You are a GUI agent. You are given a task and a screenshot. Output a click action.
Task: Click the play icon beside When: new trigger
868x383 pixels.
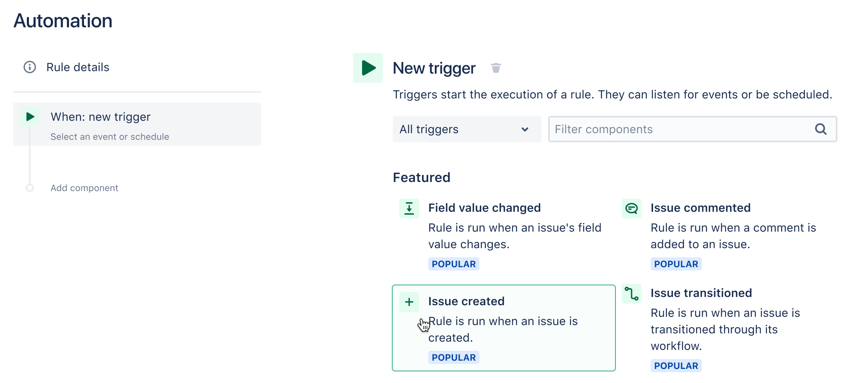[x=30, y=117]
